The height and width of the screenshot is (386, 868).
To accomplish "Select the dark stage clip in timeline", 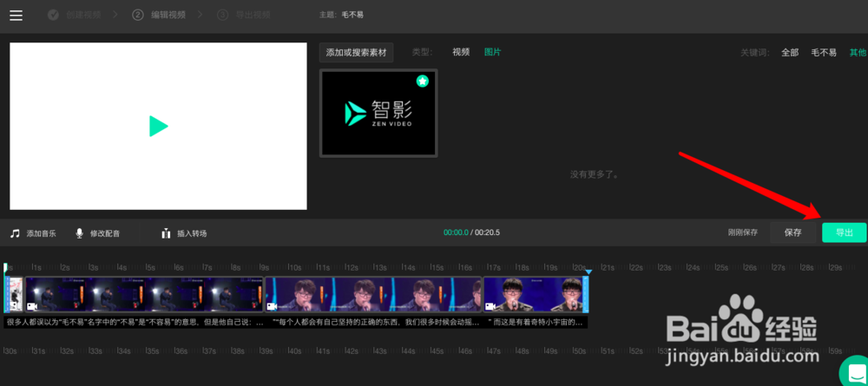I will point(144,294).
